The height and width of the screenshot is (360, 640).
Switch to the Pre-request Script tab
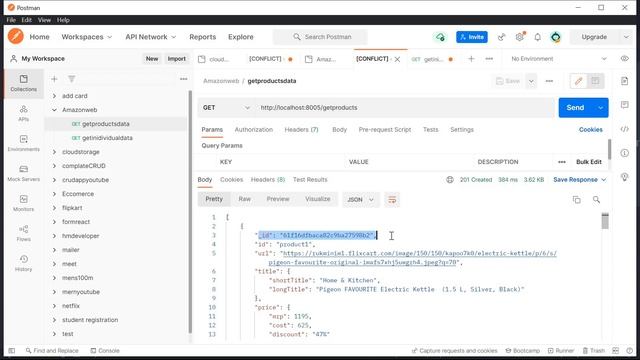point(384,129)
